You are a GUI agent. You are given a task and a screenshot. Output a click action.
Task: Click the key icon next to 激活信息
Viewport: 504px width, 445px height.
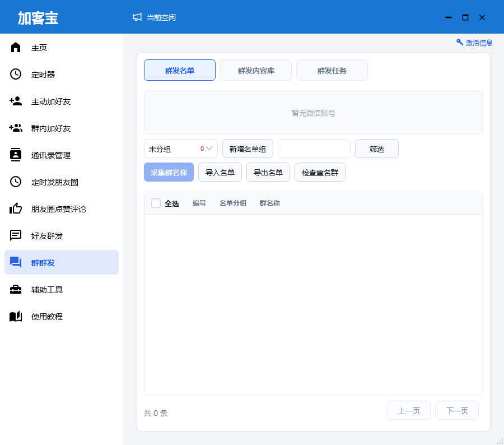click(x=460, y=42)
